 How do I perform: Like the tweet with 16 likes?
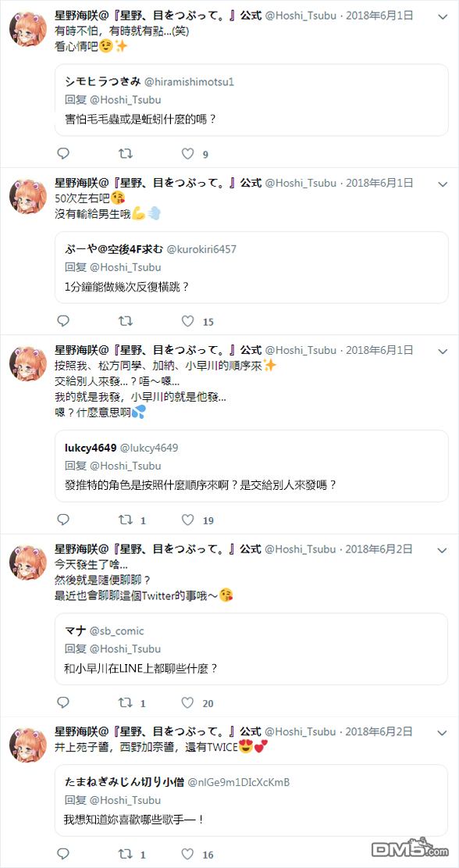pos(188,854)
